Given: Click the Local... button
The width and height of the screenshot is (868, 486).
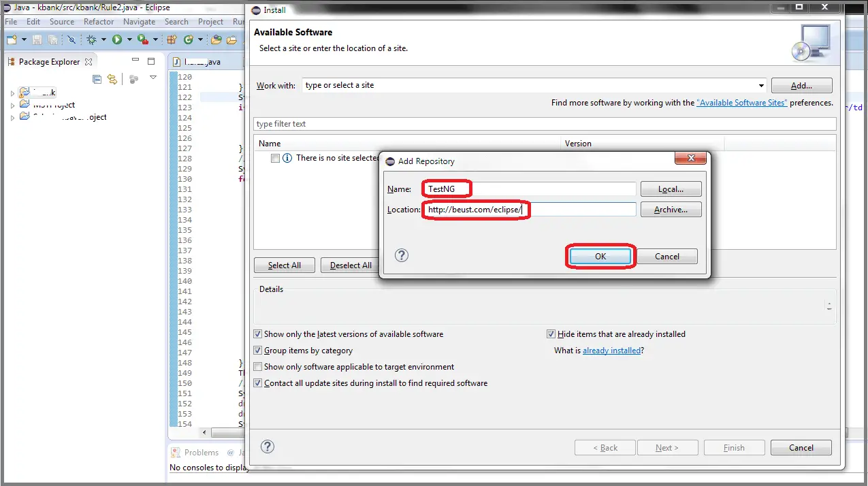Looking at the screenshot, I should (671, 189).
